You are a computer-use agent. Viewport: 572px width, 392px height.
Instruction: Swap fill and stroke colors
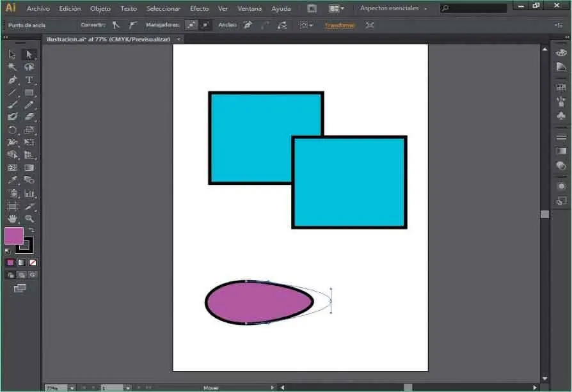(x=32, y=230)
